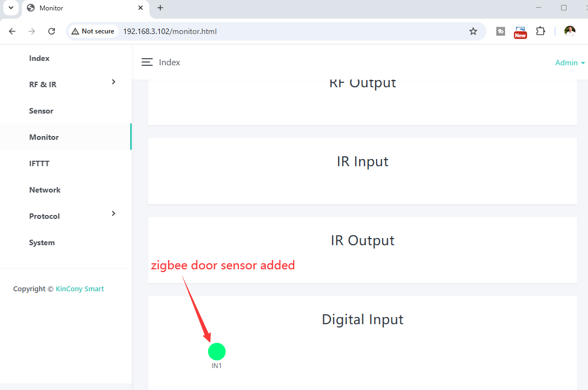Click the green IN1 digital input indicator
The width and height of the screenshot is (588, 390).
click(x=217, y=352)
